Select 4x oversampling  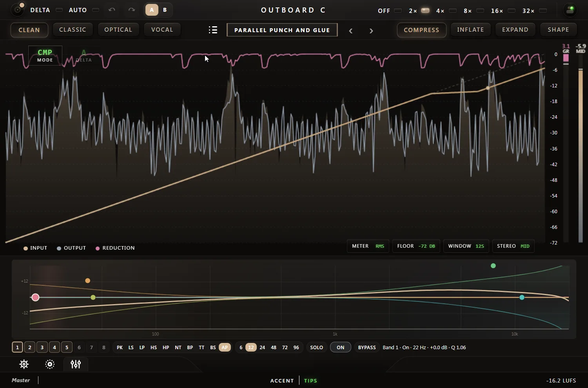453,11
